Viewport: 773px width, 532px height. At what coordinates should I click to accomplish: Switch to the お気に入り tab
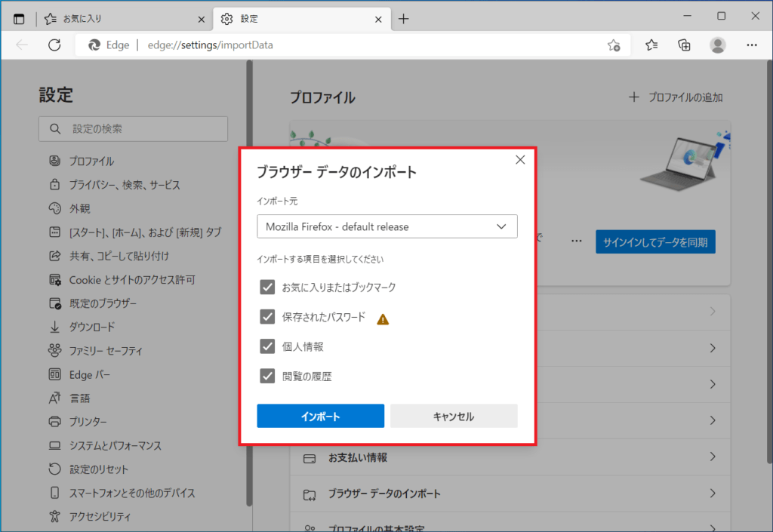coord(121,19)
